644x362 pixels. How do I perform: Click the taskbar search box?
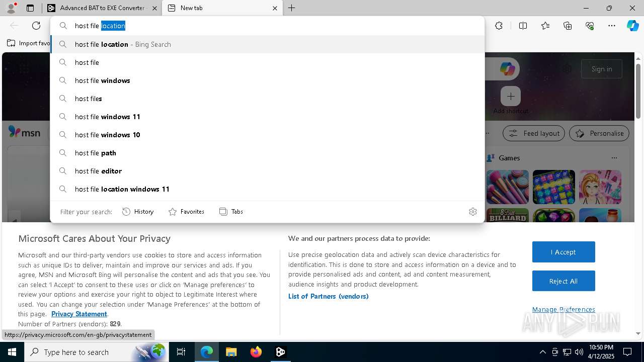coord(97,352)
